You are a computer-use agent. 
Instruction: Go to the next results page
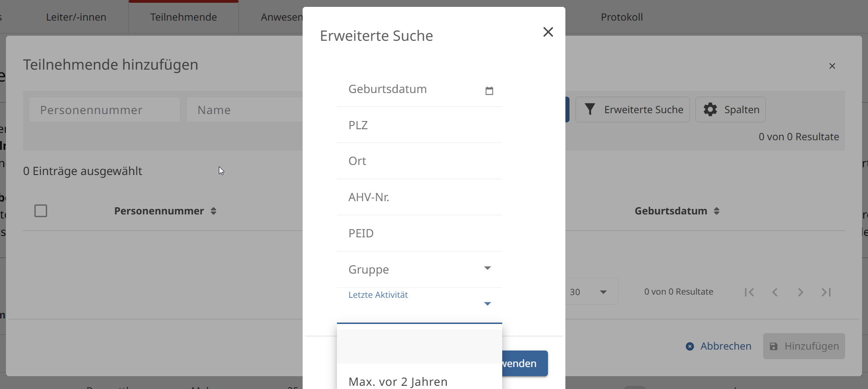[801, 292]
